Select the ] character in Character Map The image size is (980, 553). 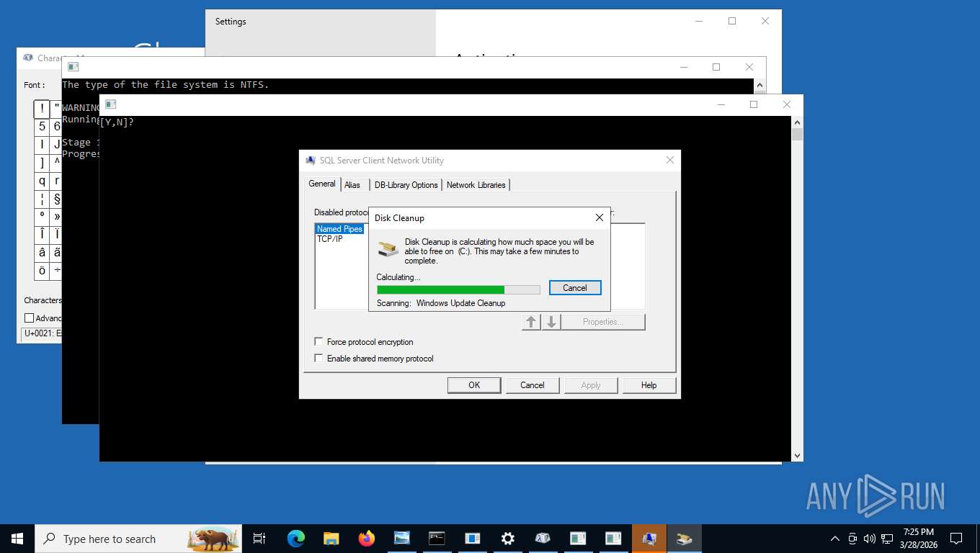(42, 163)
